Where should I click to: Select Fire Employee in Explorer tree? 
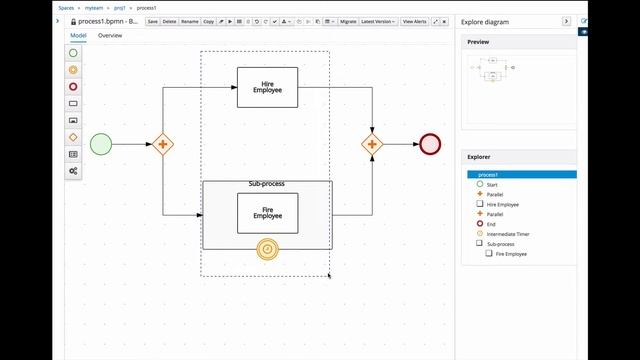(511, 254)
